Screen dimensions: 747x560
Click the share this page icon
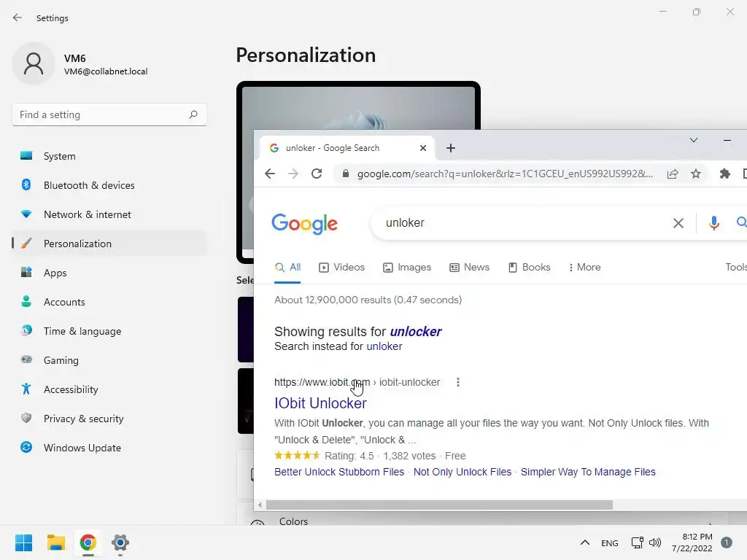pyautogui.click(x=672, y=174)
